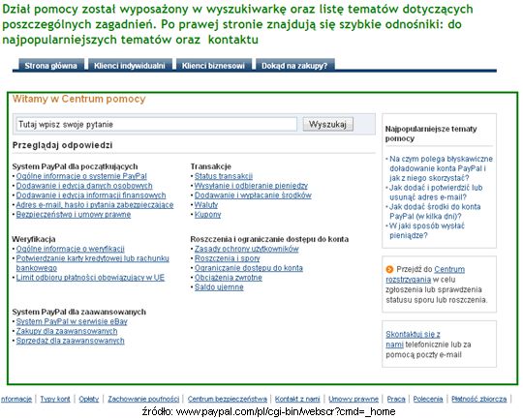Open Płatność zbiorcza footer link
This screenshot has height=420, width=523.
(x=479, y=399)
